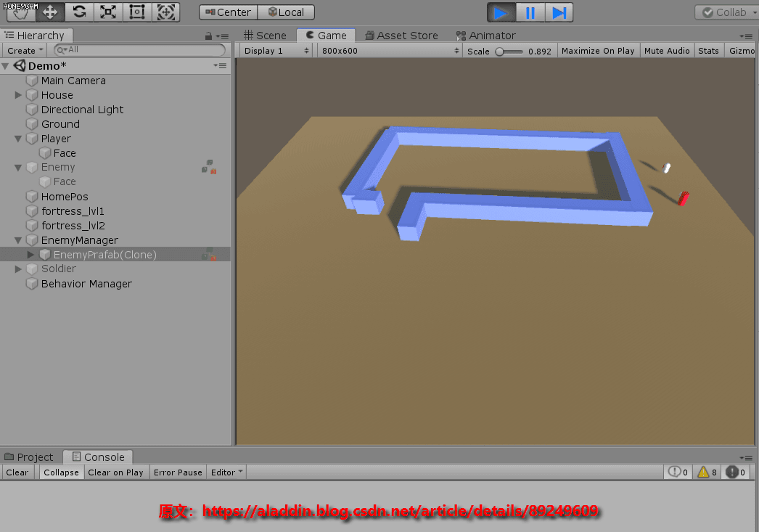Collapse the Enemy object
759x532 pixels.
[18, 168]
